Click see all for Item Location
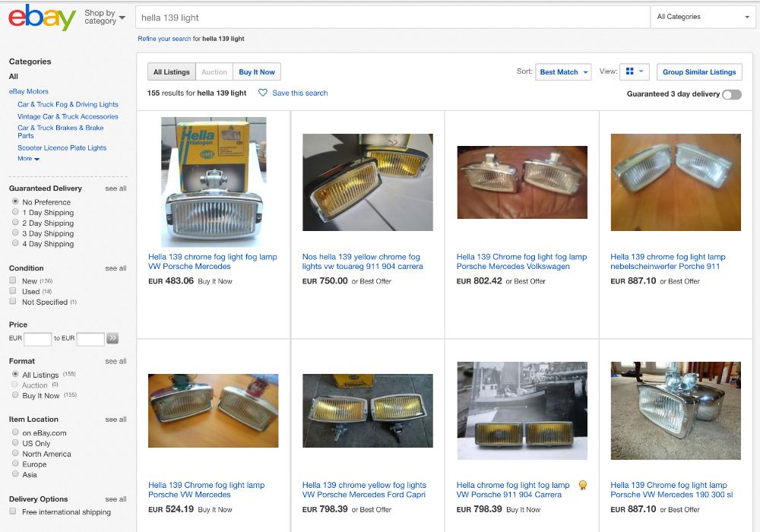 pyautogui.click(x=116, y=420)
